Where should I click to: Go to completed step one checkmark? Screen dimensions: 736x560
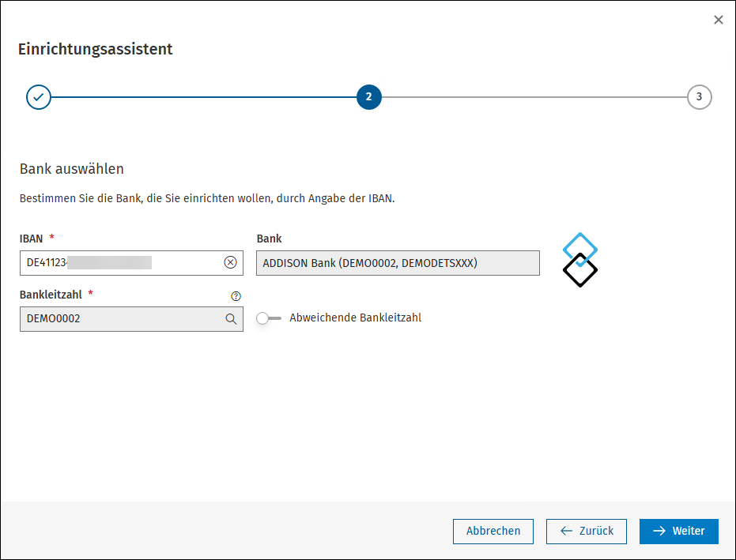click(39, 97)
